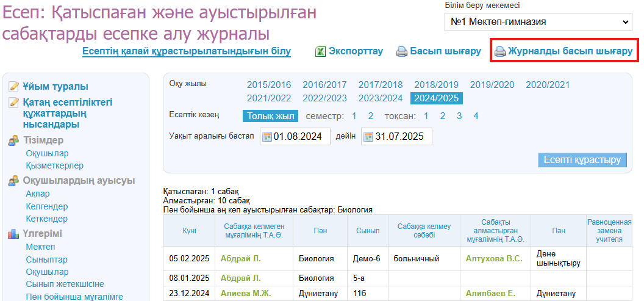Open Оқушылар in the sidebar lists
The image size is (644, 301).
point(47,153)
